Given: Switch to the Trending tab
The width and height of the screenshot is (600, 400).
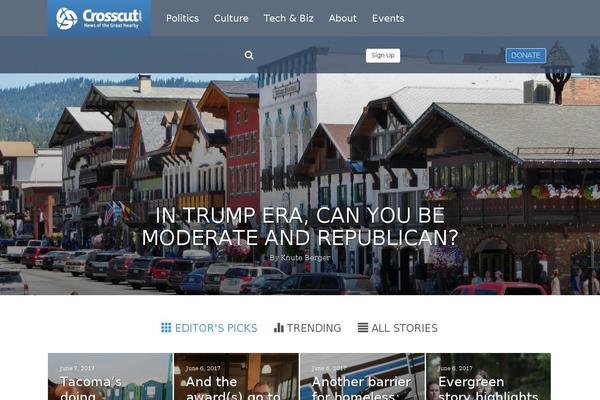Looking at the screenshot, I should 308,328.
